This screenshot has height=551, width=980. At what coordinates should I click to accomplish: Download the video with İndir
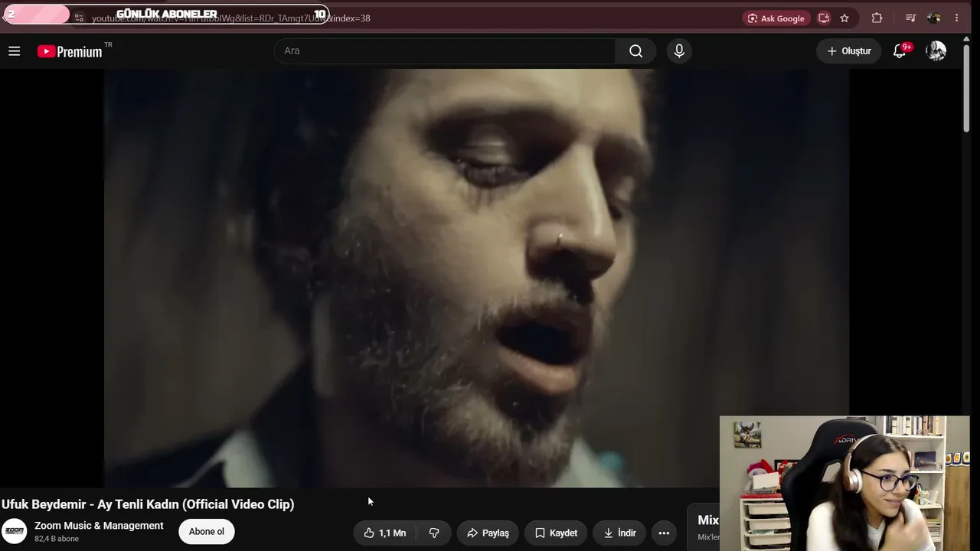point(619,533)
